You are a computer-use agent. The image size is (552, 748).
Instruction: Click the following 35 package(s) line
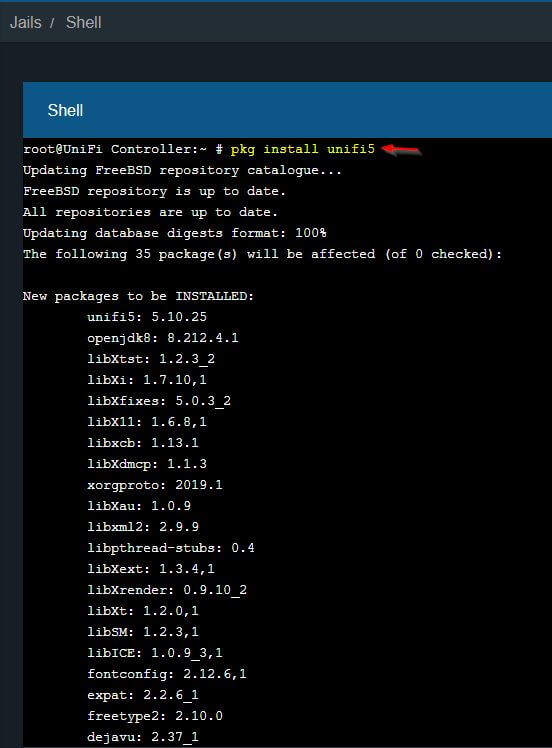(x=262, y=254)
